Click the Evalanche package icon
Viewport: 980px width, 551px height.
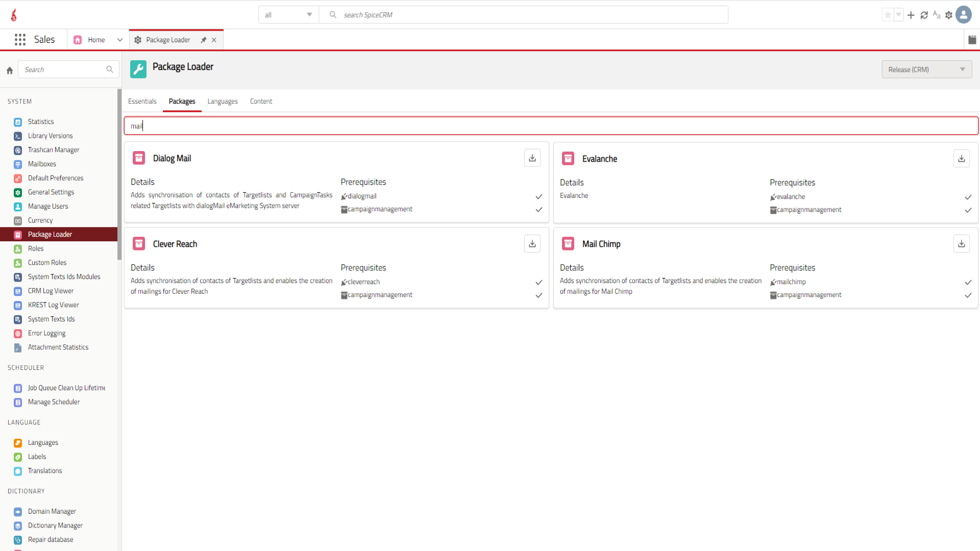568,159
